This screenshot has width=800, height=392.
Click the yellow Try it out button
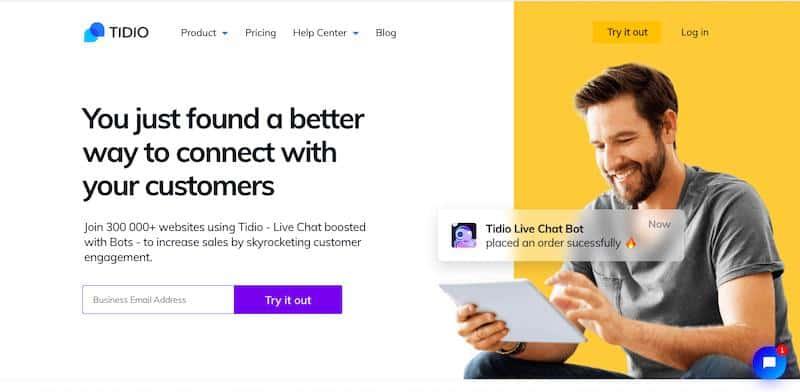tap(627, 32)
